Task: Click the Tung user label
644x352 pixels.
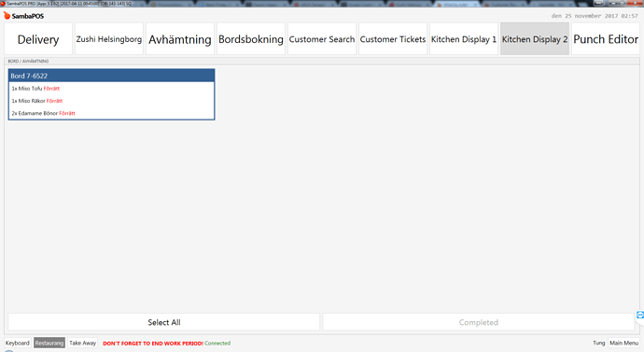Action: [599, 343]
